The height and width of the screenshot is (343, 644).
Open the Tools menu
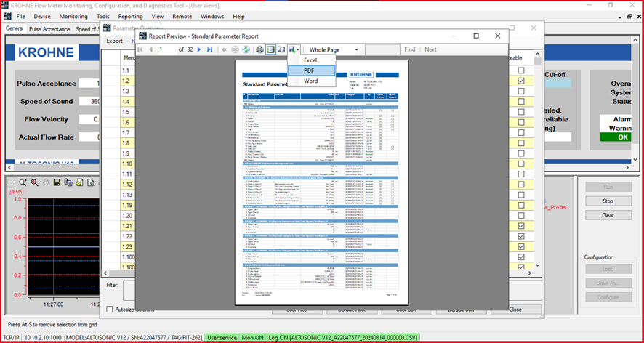[103, 17]
